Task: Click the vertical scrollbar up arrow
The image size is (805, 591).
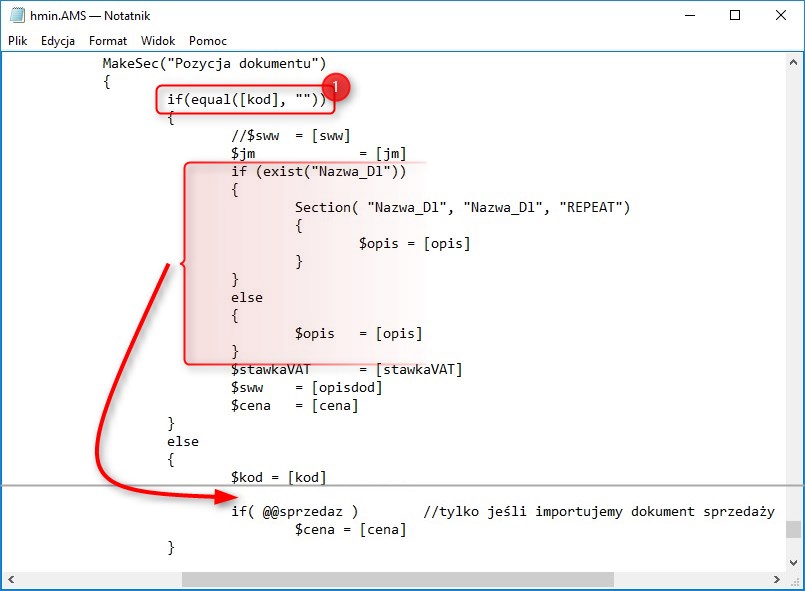Action: pyautogui.click(x=793, y=60)
